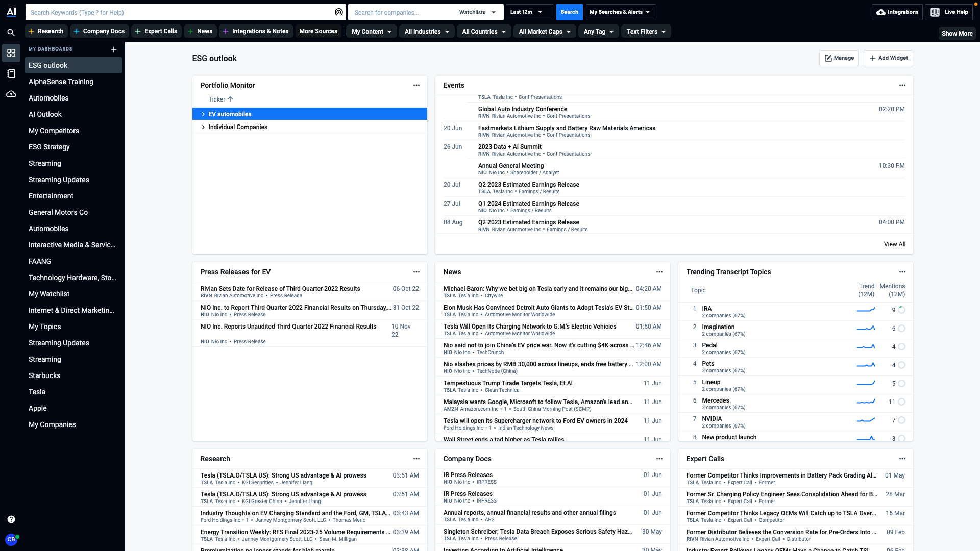Select the Imagination topic circle
The image size is (980, 551).
pyautogui.click(x=902, y=328)
